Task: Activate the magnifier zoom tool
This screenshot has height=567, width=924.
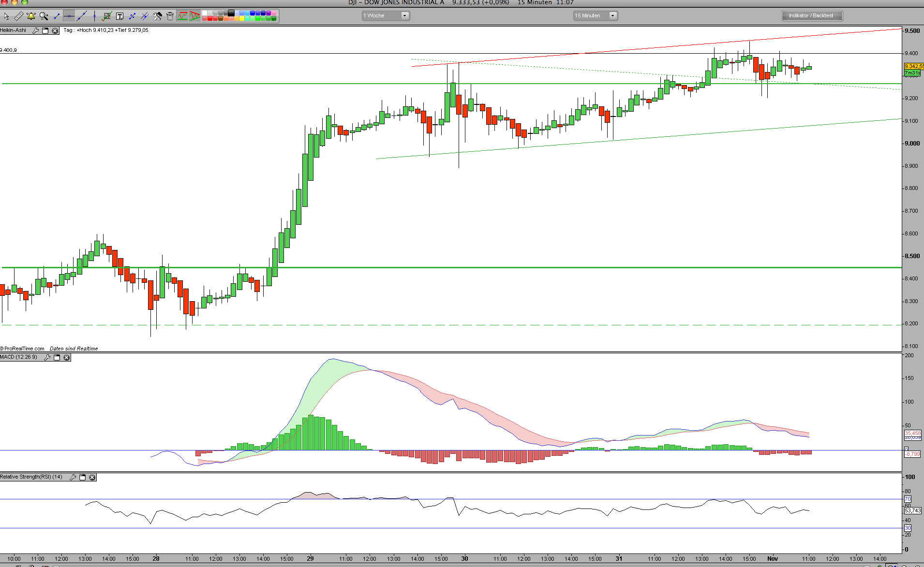Action: [x=44, y=16]
